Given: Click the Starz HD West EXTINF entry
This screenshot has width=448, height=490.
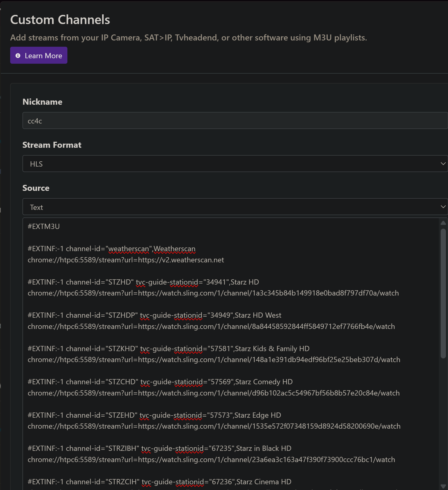Looking at the screenshot, I should point(154,315).
